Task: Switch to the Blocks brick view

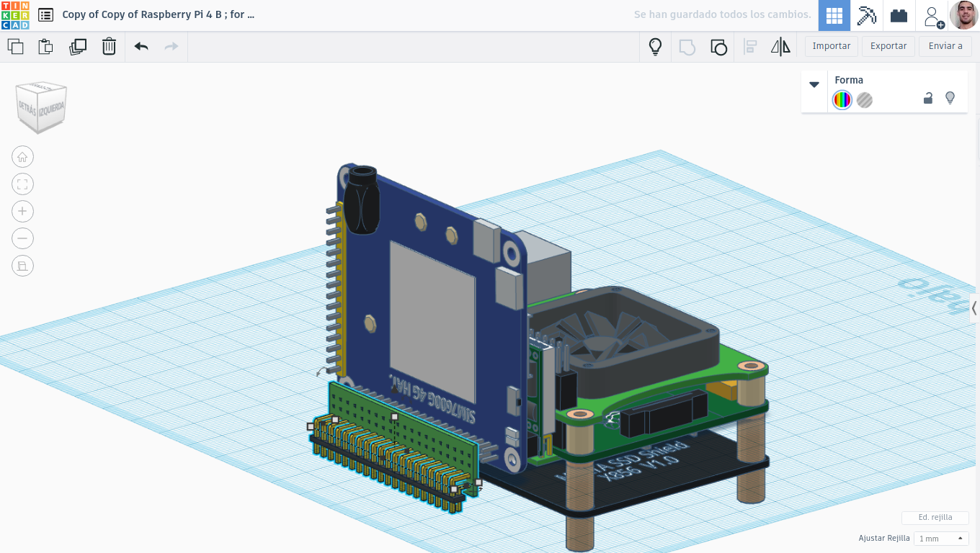Action: [899, 15]
